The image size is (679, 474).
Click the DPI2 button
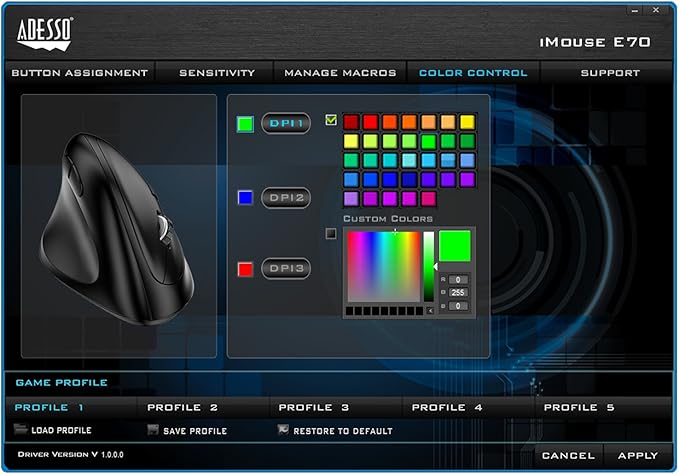point(286,198)
